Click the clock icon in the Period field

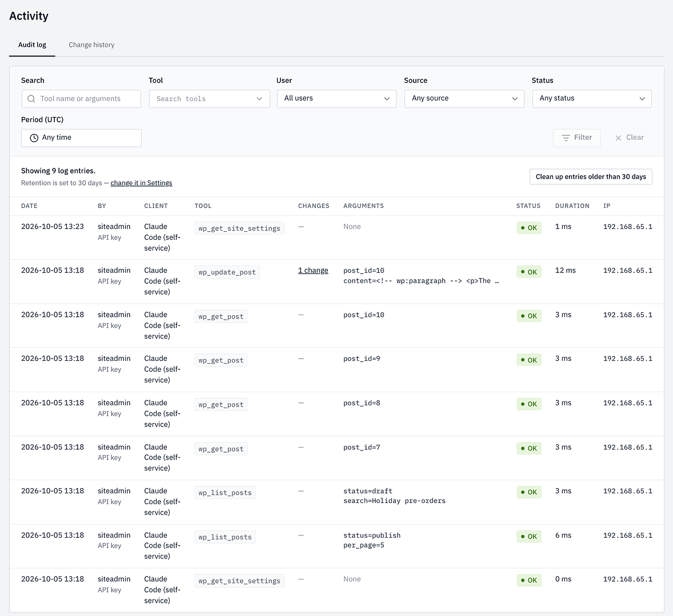point(34,138)
